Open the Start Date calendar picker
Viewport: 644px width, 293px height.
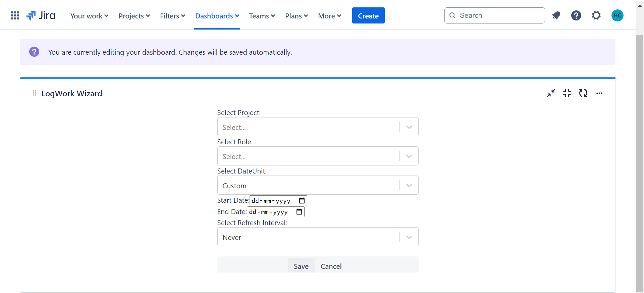pos(302,201)
